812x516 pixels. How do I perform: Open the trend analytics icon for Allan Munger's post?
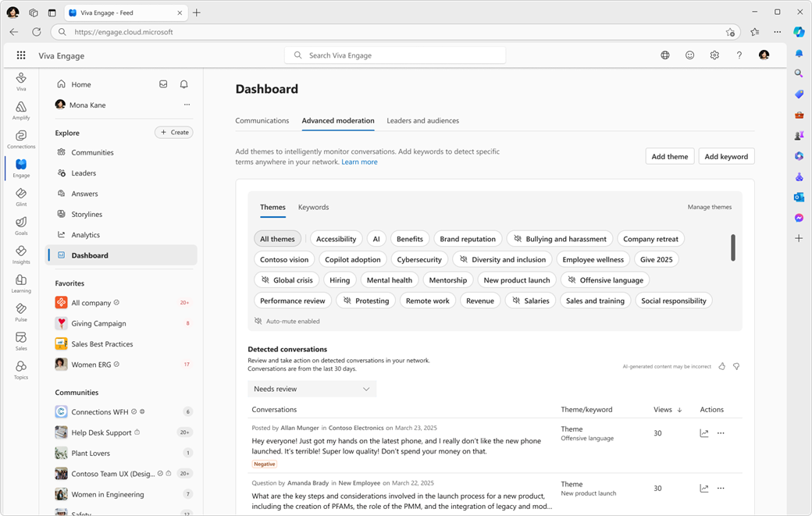coord(703,432)
